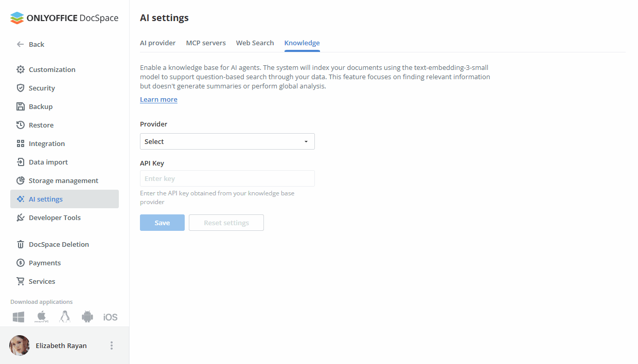Click the Learn more link
638x364 pixels.
point(158,99)
